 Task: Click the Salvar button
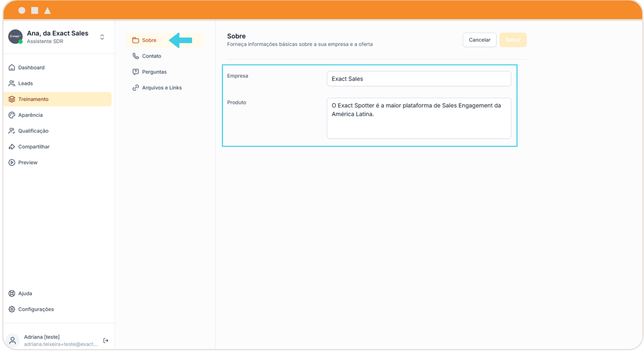(513, 40)
